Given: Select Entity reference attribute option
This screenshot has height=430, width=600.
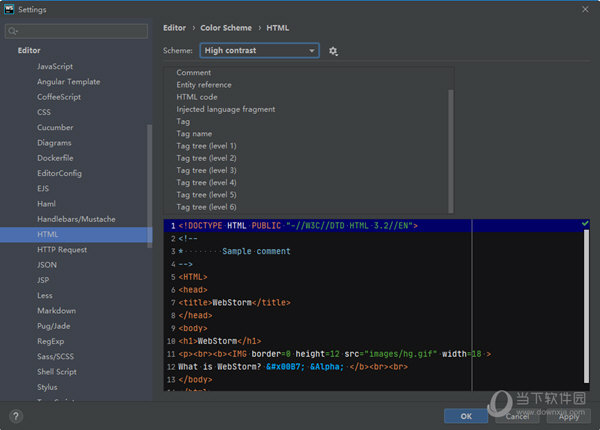Looking at the screenshot, I should click(x=204, y=85).
